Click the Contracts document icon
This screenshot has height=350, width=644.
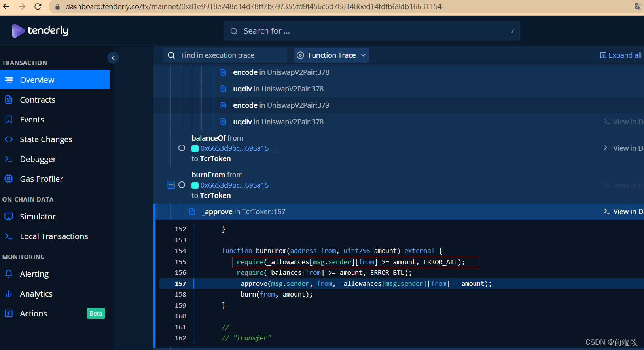click(x=9, y=99)
